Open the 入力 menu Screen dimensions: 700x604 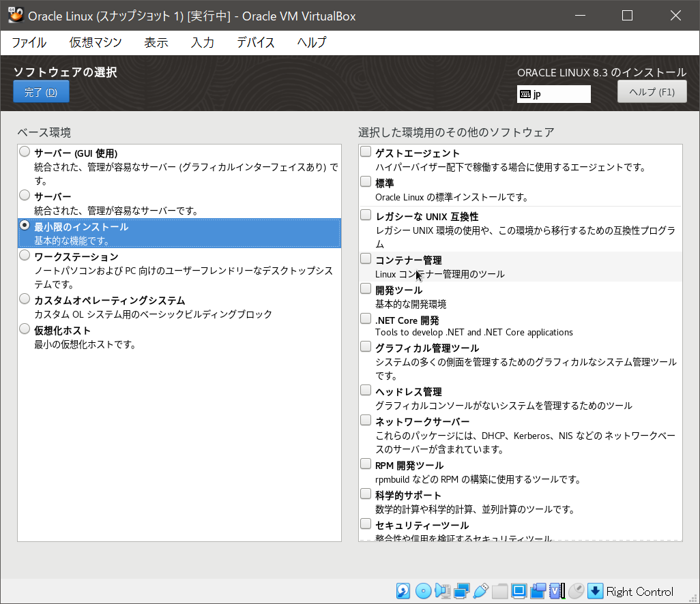(203, 42)
